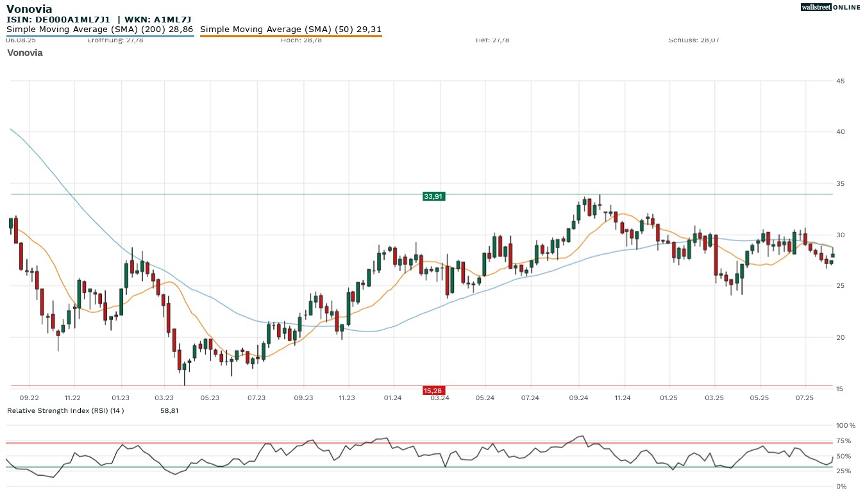
Task: Click the 09.23 x-axis label
Action: click(303, 398)
